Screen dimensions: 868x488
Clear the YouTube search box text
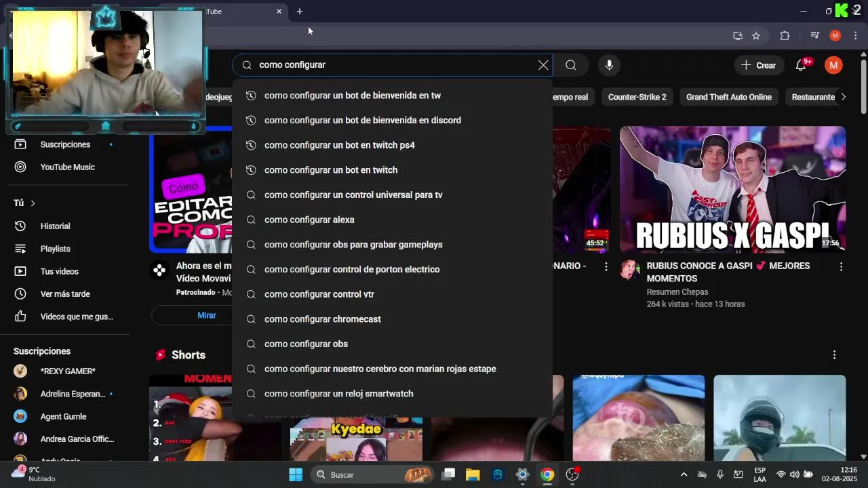pyautogui.click(x=543, y=65)
